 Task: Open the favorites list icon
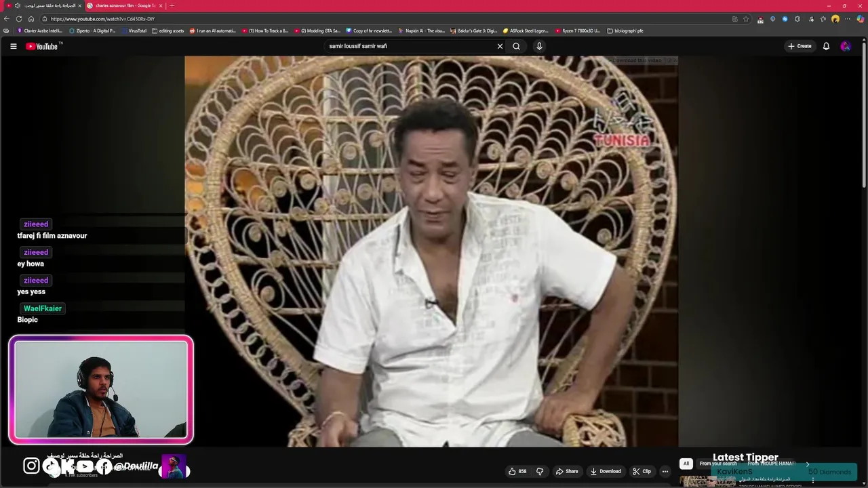coord(823,19)
